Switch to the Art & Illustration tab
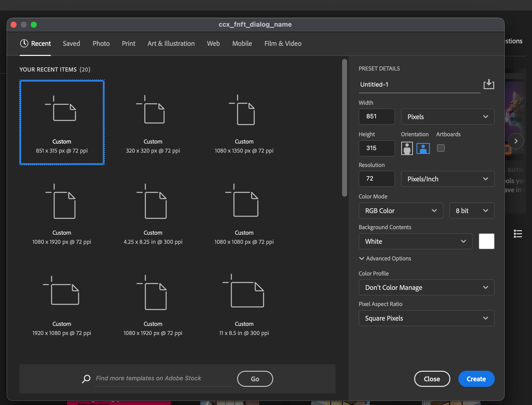The image size is (532, 405). point(171,44)
